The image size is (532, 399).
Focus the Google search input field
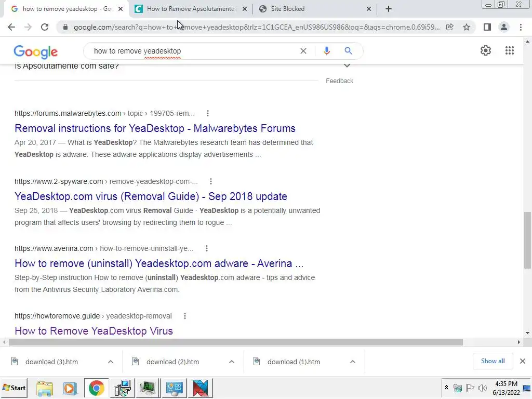[x=193, y=51]
